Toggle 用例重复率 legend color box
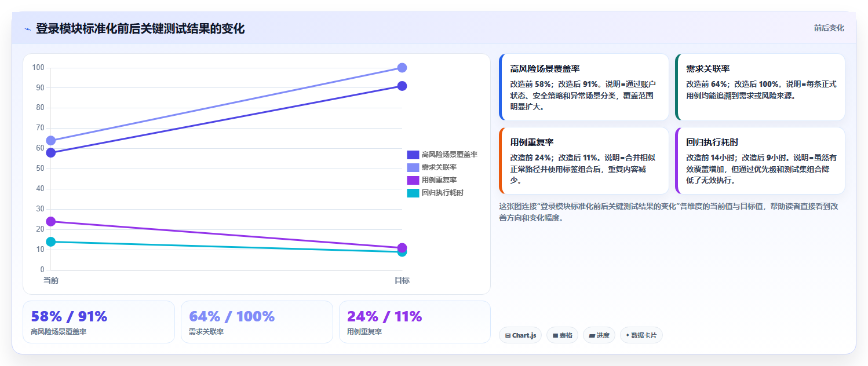868x366 pixels. click(x=413, y=180)
